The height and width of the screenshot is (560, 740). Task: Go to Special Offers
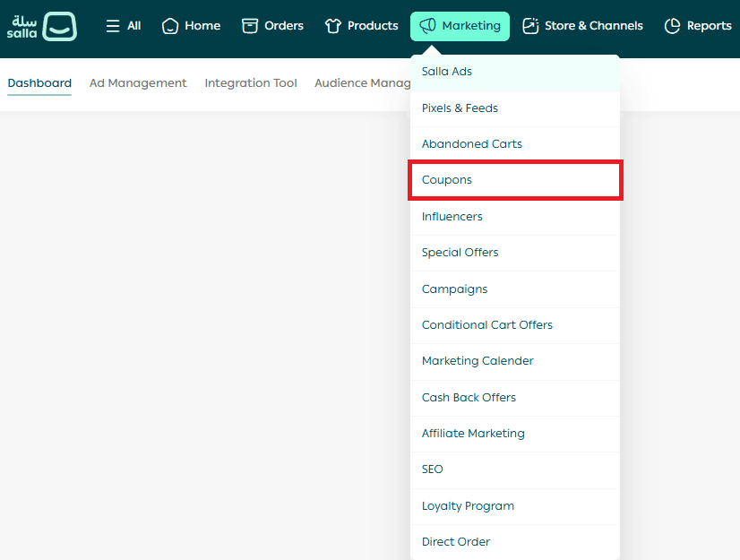click(x=460, y=253)
